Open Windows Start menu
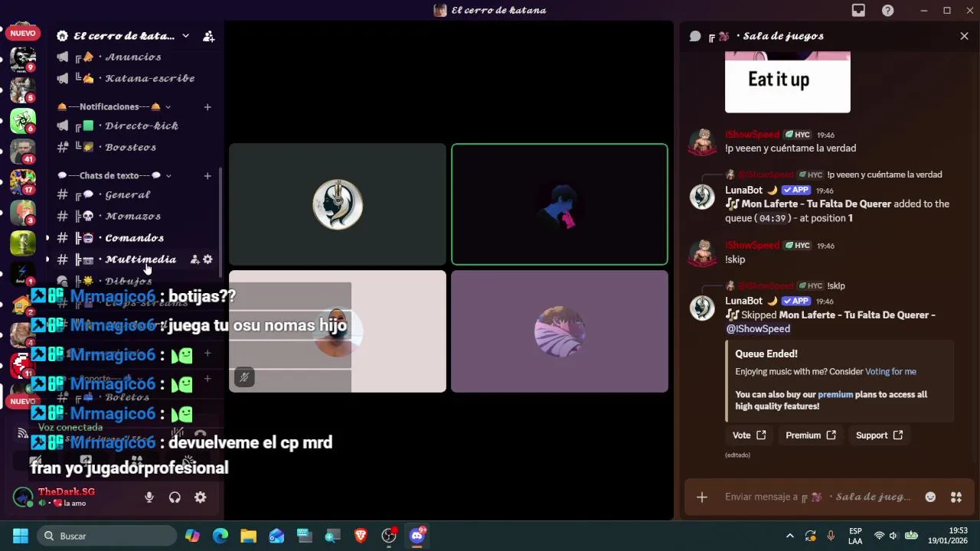The height and width of the screenshot is (551, 980). click(21, 536)
